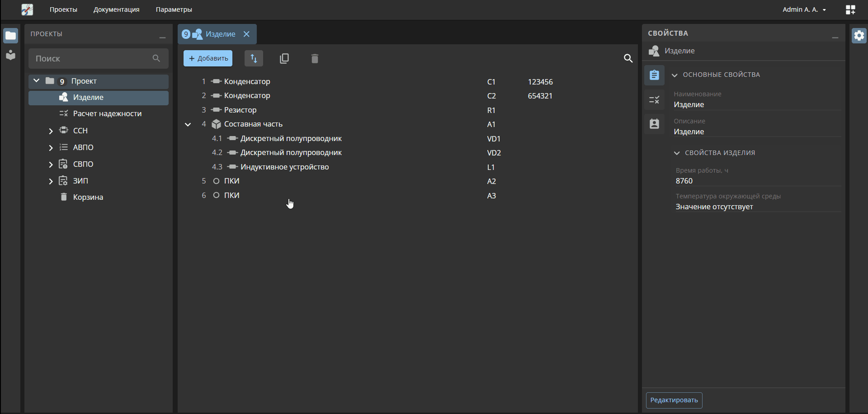Collapse the Свойства изделия section
868x414 pixels.
point(677,153)
